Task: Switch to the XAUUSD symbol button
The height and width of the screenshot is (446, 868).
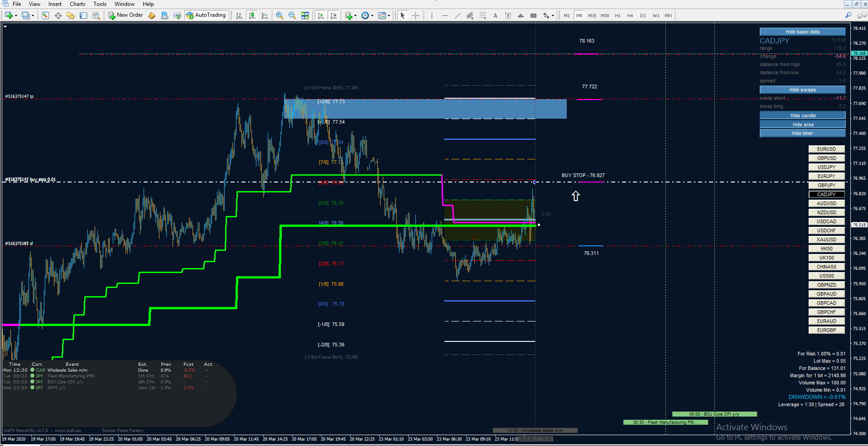Action: click(826, 240)
